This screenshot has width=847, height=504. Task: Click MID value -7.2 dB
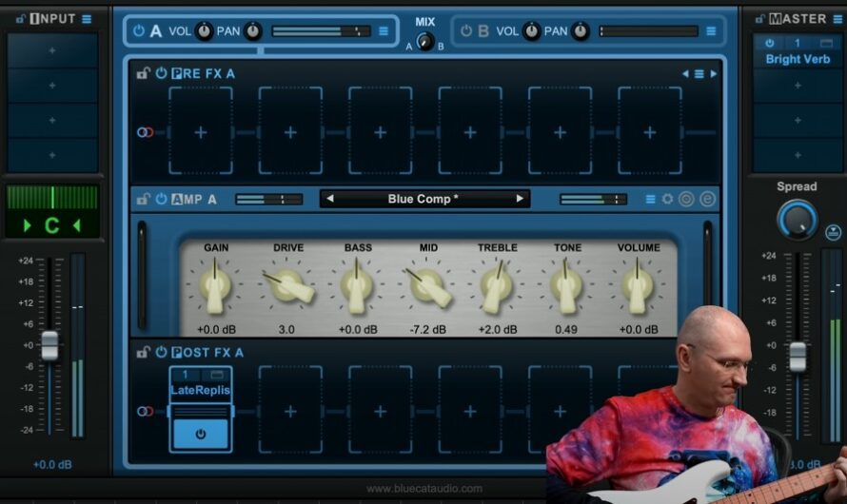[x=428, y=329]
